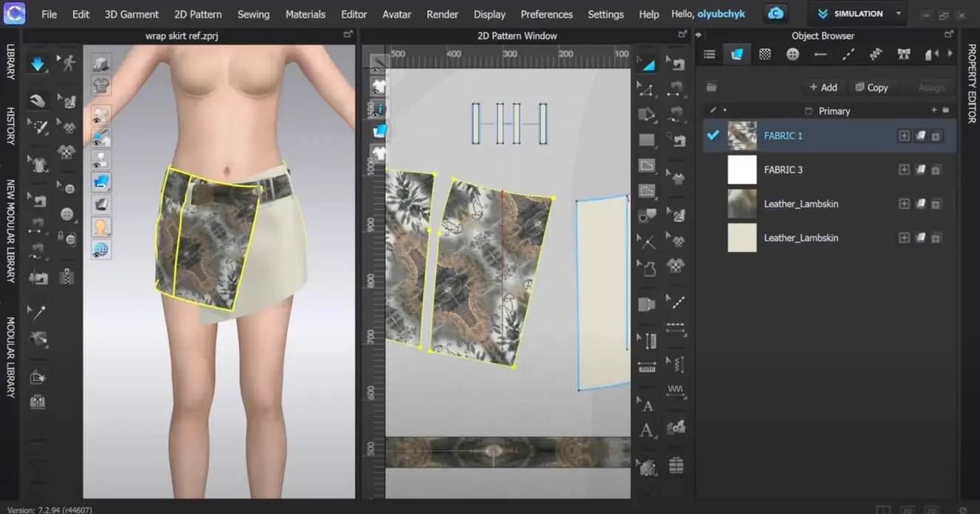The image size is (980, 514).
Task: Expand the LIBRARY side panel
Action: 10,62
